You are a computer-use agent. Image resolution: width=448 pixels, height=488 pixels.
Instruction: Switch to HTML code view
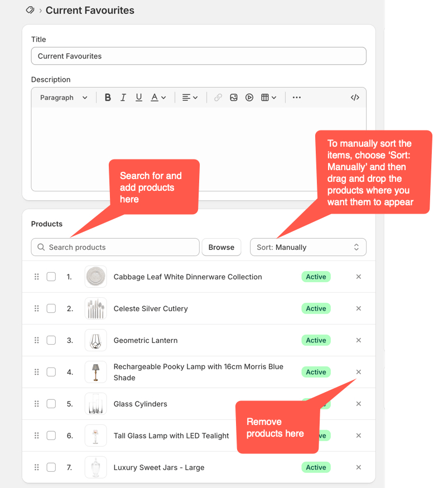click(x=355, y=97)
